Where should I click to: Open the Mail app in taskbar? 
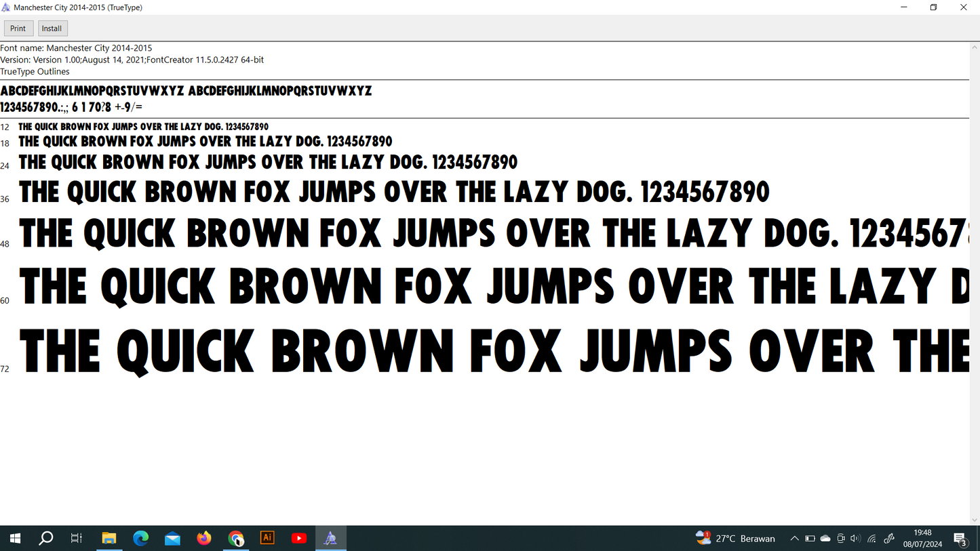click(x=172, y=538)
